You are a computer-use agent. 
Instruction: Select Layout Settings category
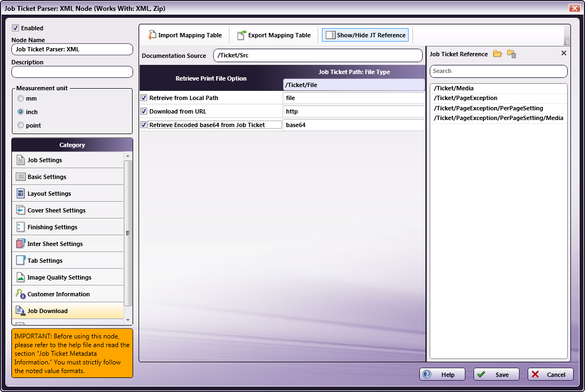pos(68,194)
